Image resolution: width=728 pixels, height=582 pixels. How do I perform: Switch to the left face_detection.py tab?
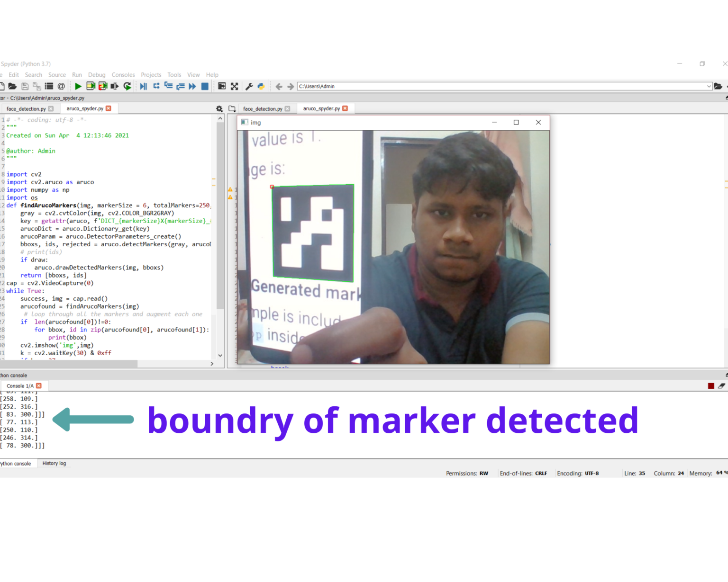coord(26,109)
